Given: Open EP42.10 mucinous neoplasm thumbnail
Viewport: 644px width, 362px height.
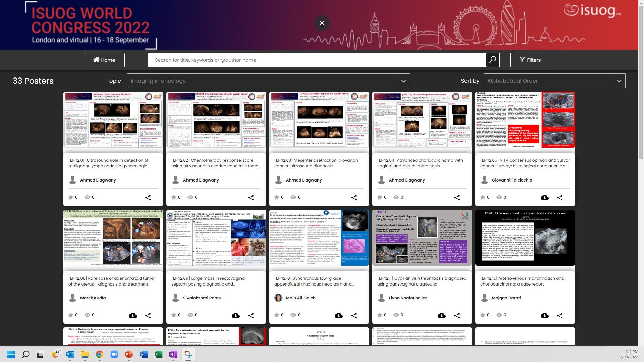Looking at the screenshot, I should (319, 238).
